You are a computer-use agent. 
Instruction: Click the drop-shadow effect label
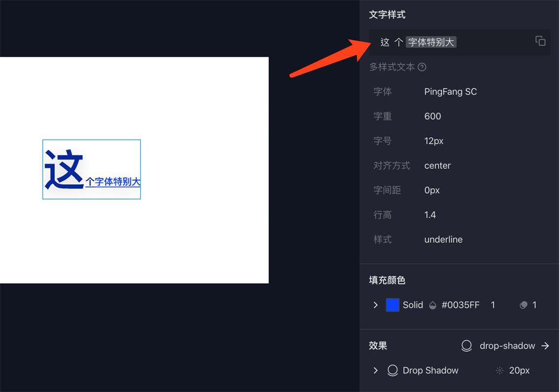coord(507,345)
